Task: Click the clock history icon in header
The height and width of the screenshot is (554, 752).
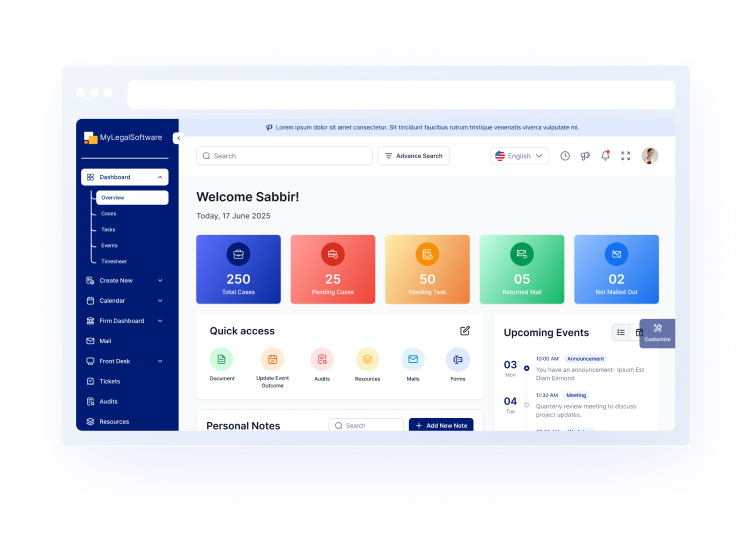Action: coord(565,156)
